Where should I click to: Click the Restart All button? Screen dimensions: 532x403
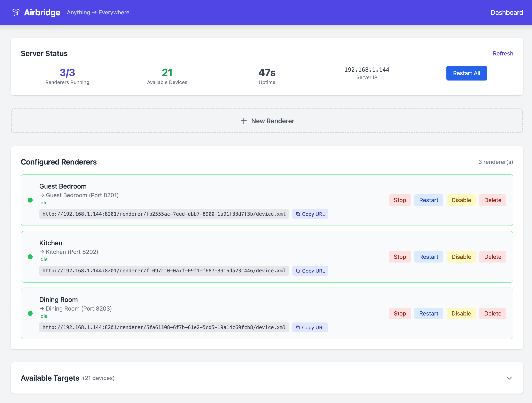[x=466, y=73]
